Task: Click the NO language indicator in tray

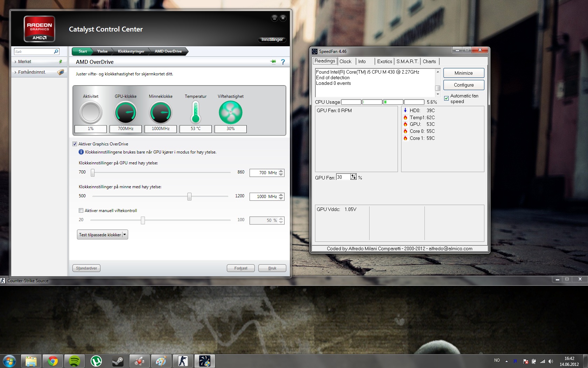Action: (497, 360)
